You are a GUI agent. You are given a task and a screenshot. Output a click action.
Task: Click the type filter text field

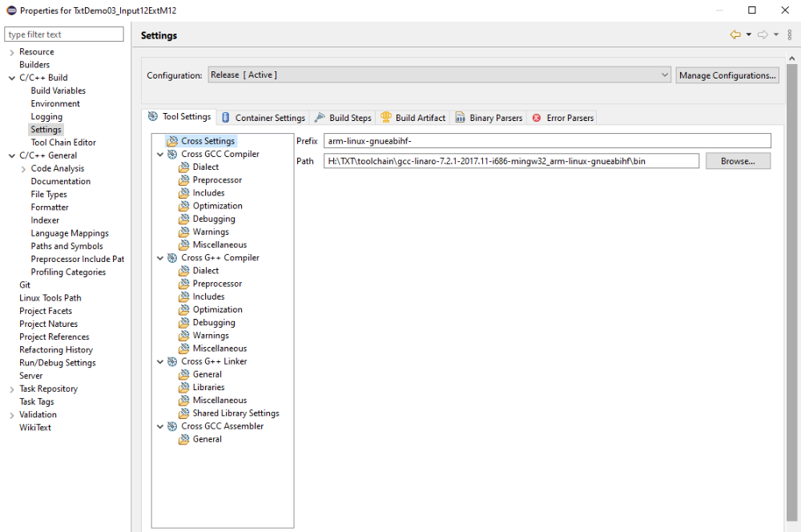point(63,34)
